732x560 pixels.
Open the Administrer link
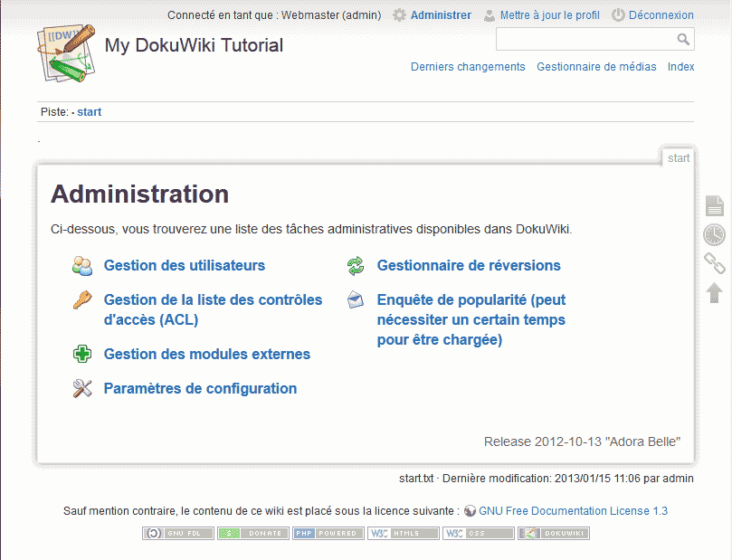441,15
